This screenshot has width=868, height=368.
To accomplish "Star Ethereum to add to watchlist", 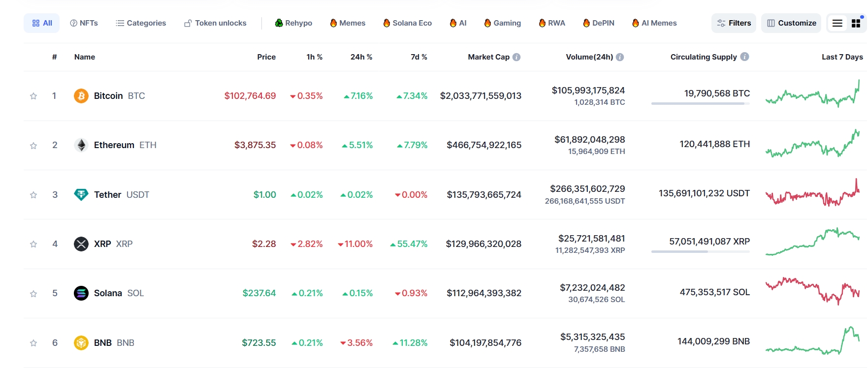I will click(33, 146).
